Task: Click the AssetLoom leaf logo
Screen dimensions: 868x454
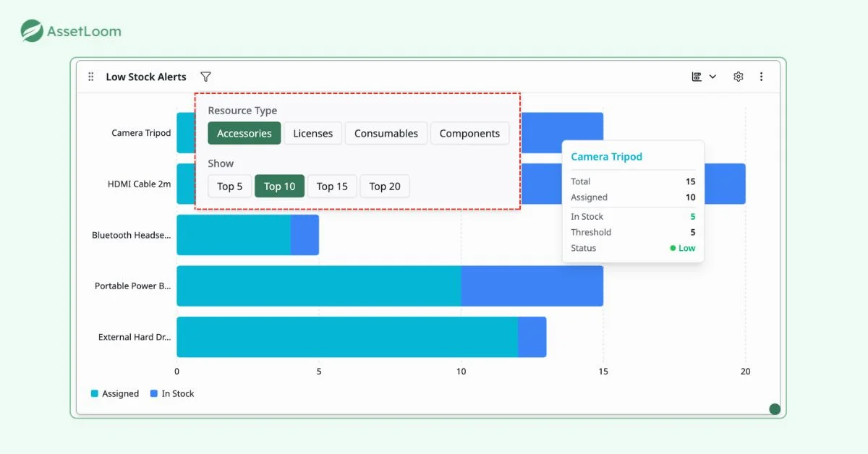Action: click(x=32, y=31)
